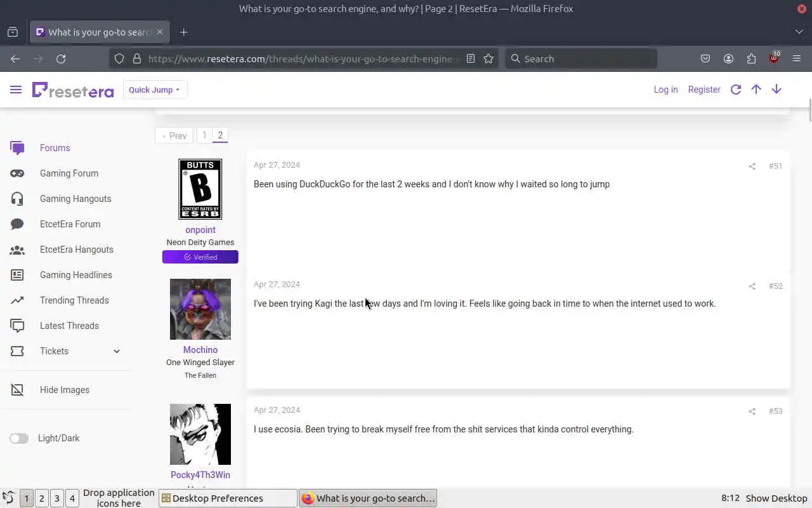Share post #53
812x508 pixels.
pyautogui.click(x=752, y=411)
